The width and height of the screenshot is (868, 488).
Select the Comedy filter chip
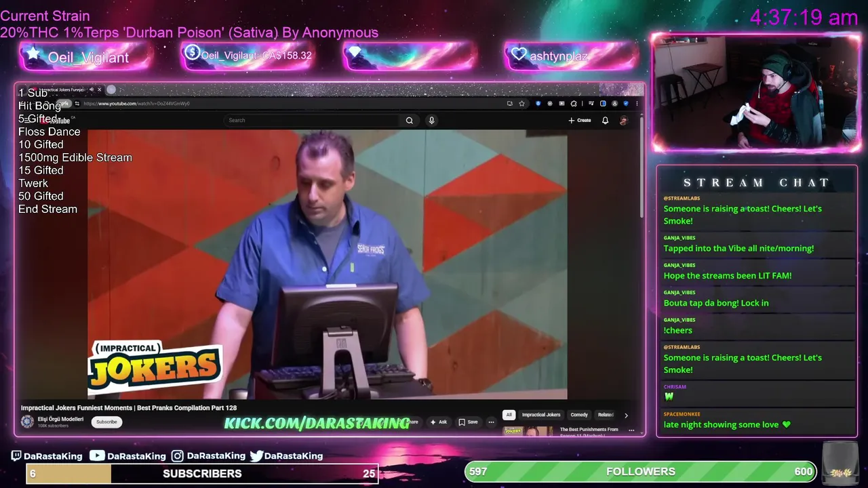tap(579, 415)
